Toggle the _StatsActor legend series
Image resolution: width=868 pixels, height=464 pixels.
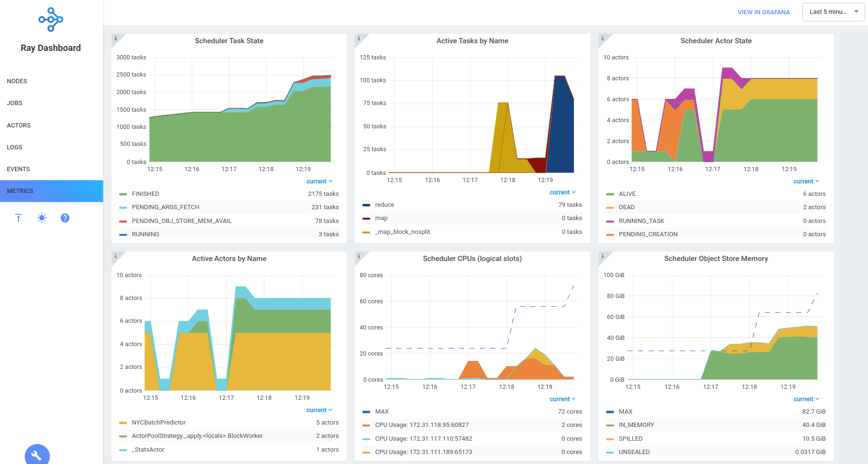[x=148, y=450]
